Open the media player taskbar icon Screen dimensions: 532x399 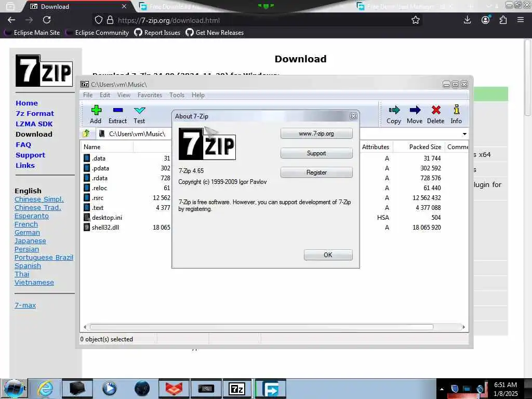pos(109,389)
